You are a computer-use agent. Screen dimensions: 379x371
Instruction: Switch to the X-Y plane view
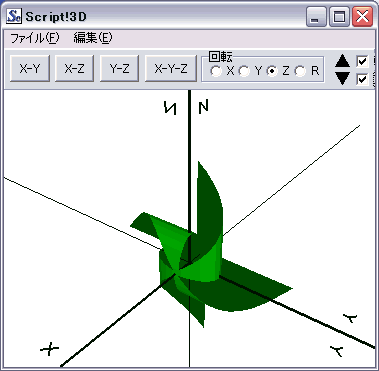tap(30, 69)
